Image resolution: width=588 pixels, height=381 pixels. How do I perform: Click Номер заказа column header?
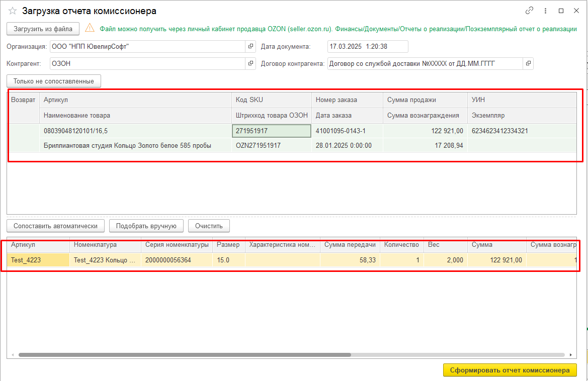pyautogui.click(x=347, y=100)
